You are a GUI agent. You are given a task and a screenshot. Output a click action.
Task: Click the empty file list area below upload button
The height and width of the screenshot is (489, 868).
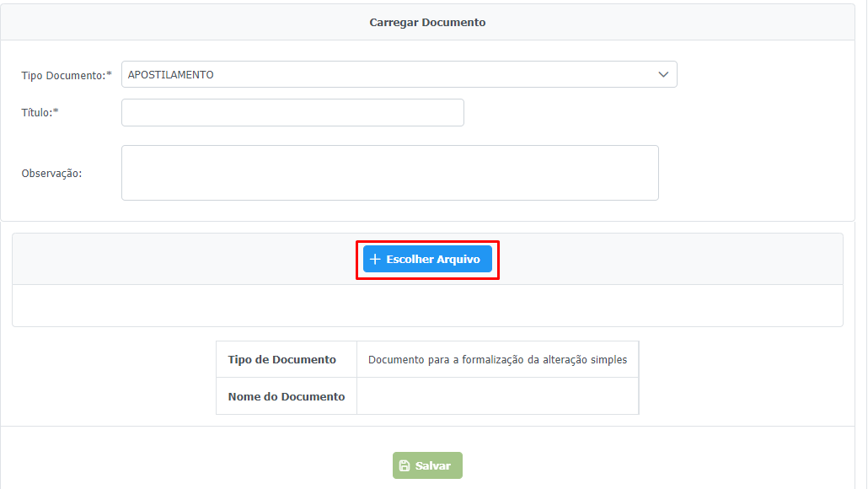[427, 305]
